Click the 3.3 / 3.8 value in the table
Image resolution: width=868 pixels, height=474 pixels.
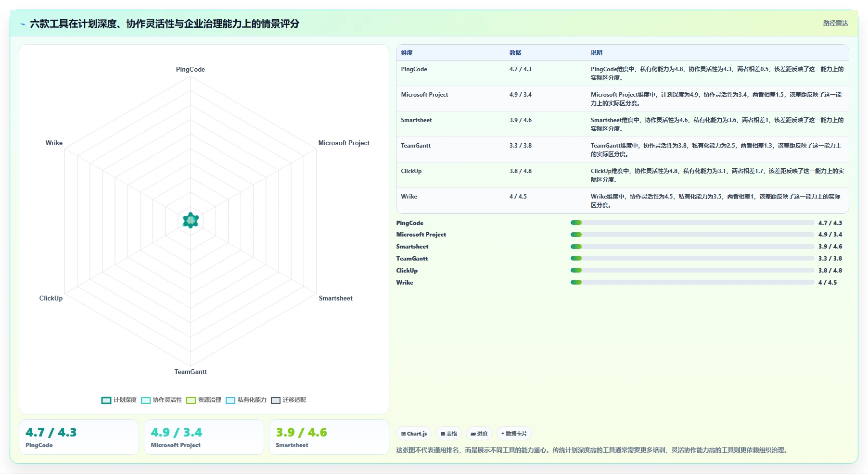coord(521,146)
